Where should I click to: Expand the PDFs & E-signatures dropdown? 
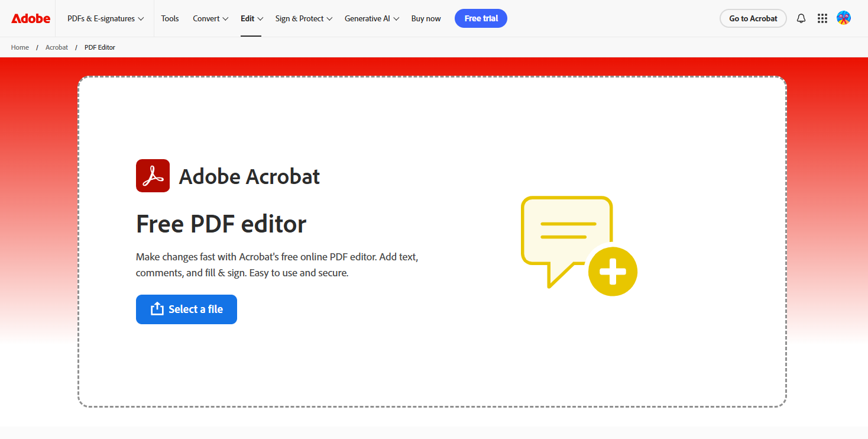pyautogui.click(x=101, y=18)
